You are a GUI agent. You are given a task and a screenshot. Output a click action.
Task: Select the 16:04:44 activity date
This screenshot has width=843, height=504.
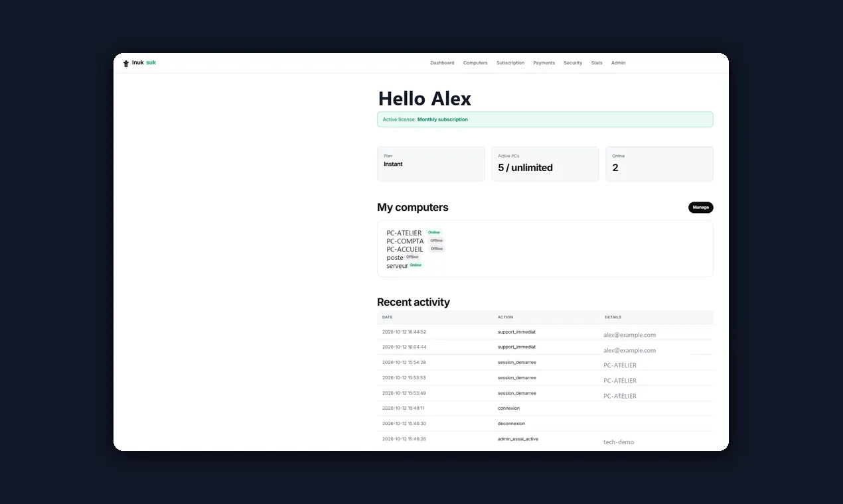coord(404,347)
